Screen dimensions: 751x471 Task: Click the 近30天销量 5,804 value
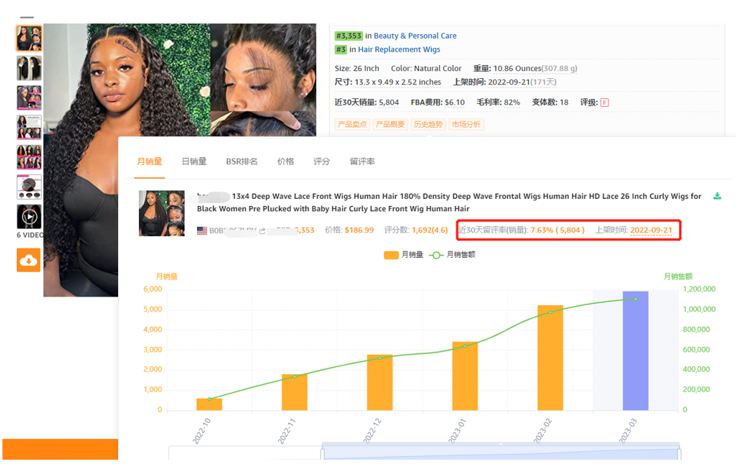click(x=388, y=103)
